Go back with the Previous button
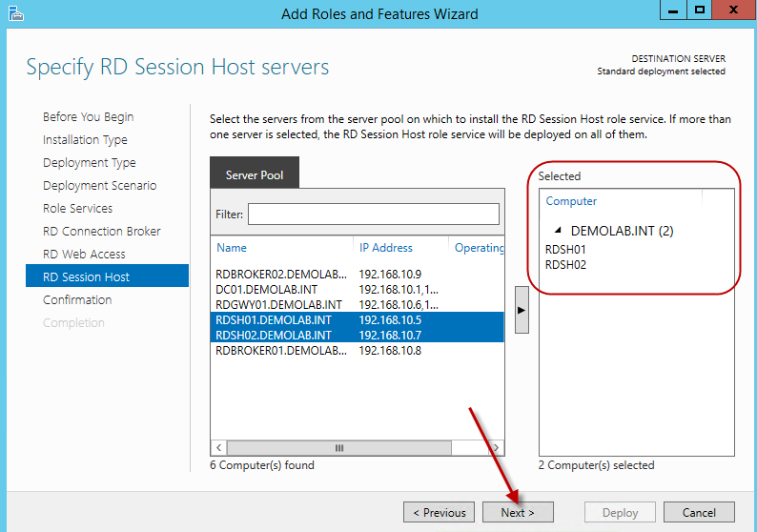 [439, 512]
